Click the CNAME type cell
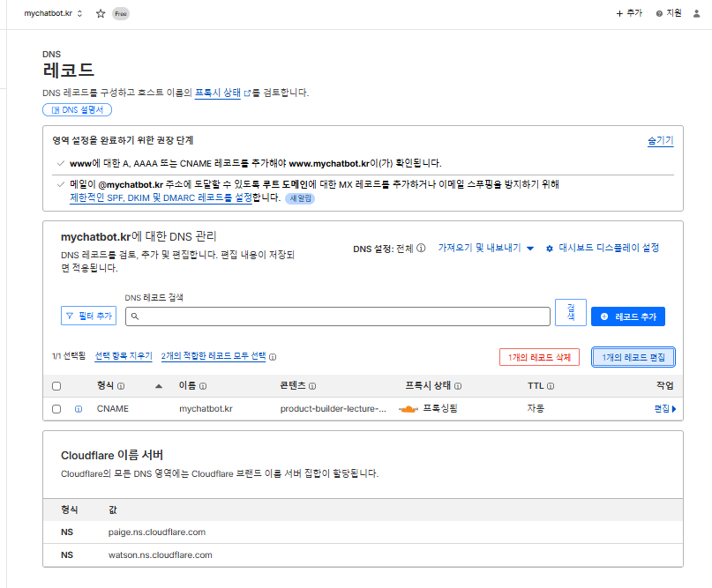 tap(113, 409)
